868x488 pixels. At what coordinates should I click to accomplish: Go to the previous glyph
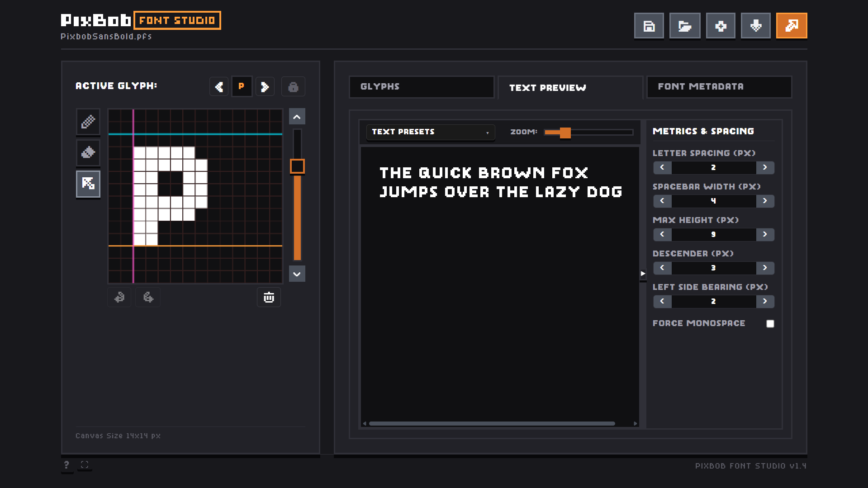point(219,86)
